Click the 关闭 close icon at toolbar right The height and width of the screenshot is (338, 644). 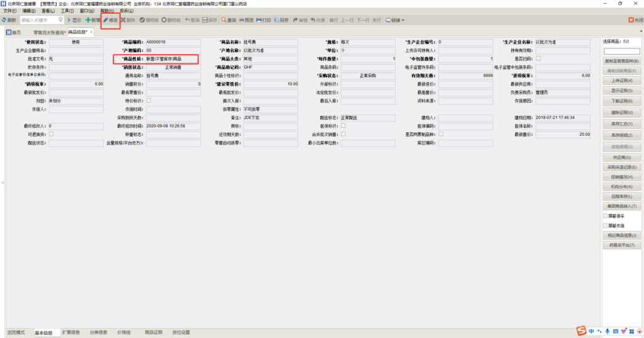[x=631, y=20]
